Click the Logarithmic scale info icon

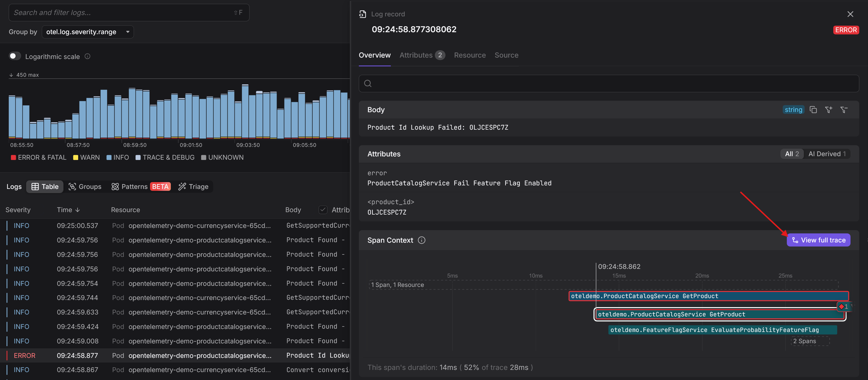coord(88,56)
